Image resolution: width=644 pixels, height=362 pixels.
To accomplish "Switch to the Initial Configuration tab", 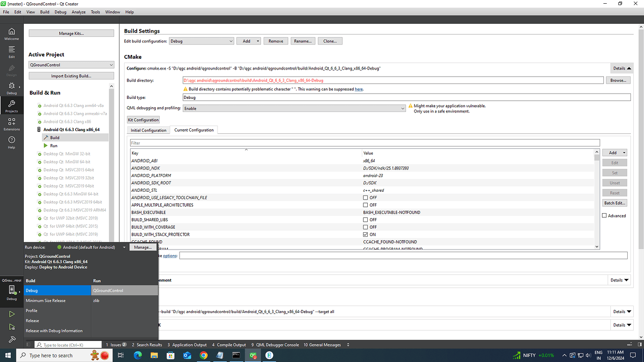I will tap(148, 130).
